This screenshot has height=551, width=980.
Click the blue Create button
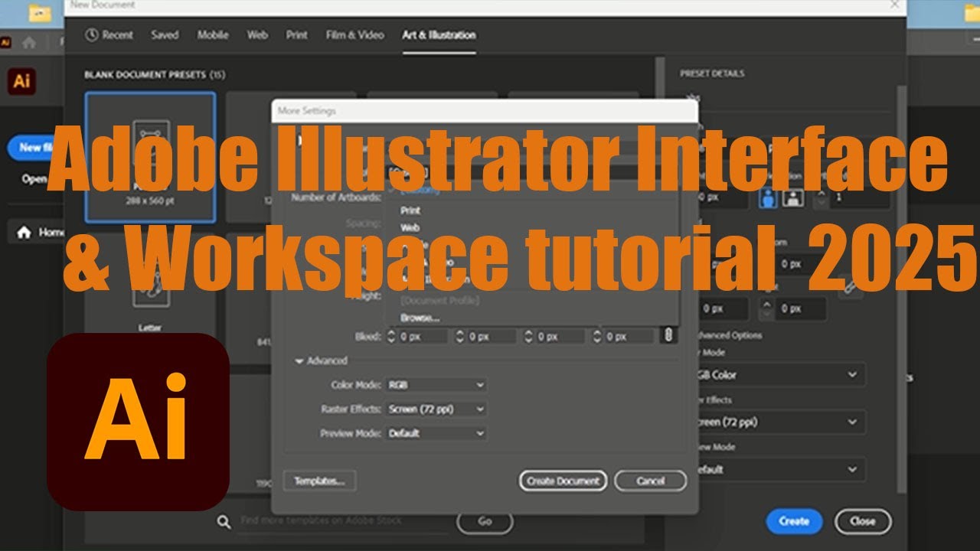(794, 521)
